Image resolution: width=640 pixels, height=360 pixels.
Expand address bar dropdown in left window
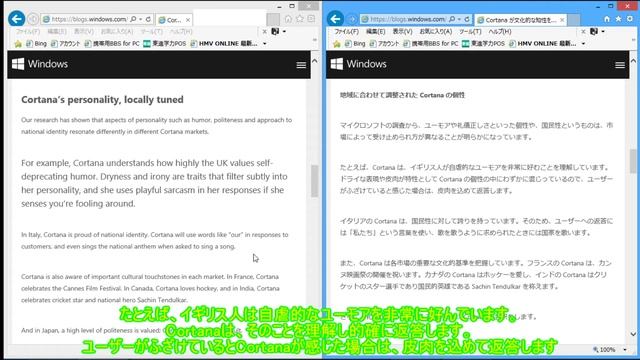coord(141,19)
